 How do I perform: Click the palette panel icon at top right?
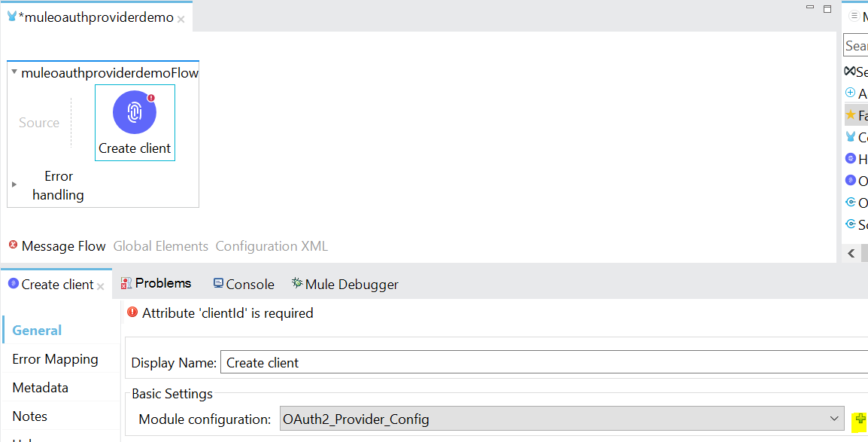(x=854, y=16)
